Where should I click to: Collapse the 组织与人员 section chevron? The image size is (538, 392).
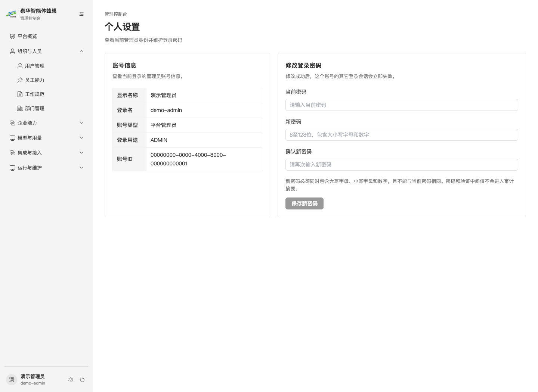(x=81, y=51)
